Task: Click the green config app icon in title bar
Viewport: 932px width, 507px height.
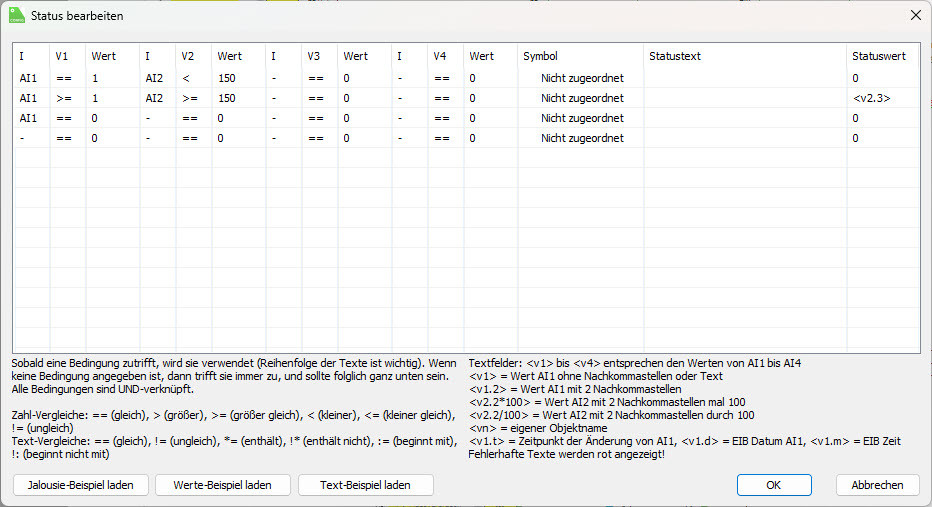Action: 17,15
